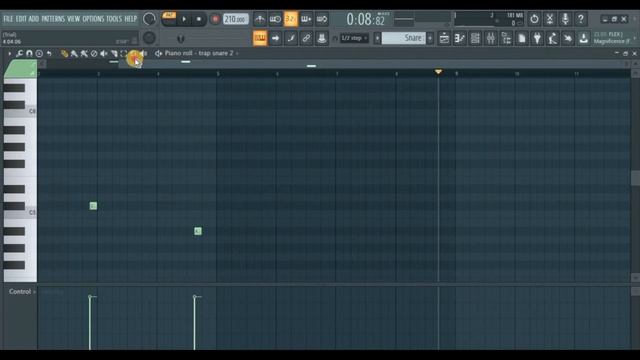
Task: Click the song position slider handle
Action: (181, 39)
